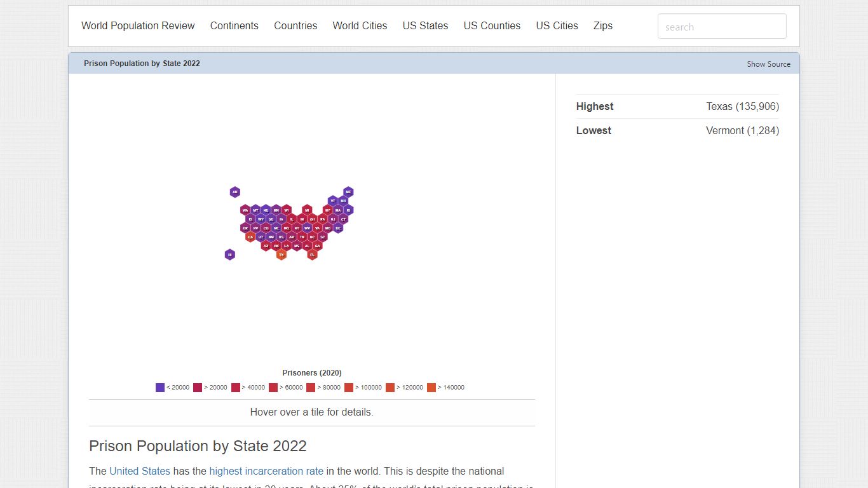
Task: Click the Rhode Island (RI) tile
Action: click(x=348, y=210)
